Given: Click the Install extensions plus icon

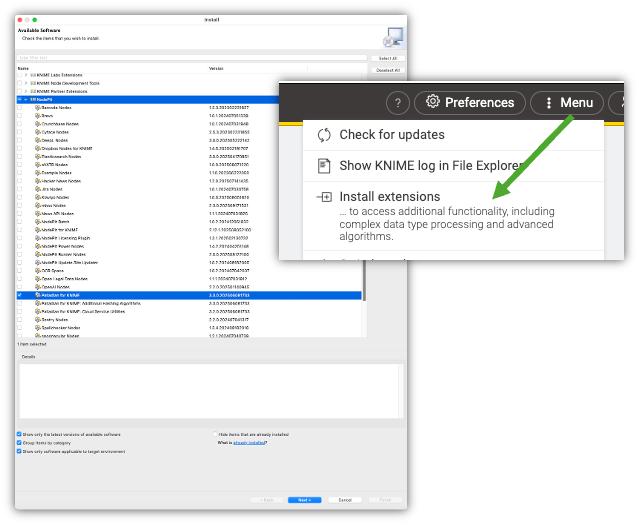Looking at the screenshot, I should (x=323, y=198).
